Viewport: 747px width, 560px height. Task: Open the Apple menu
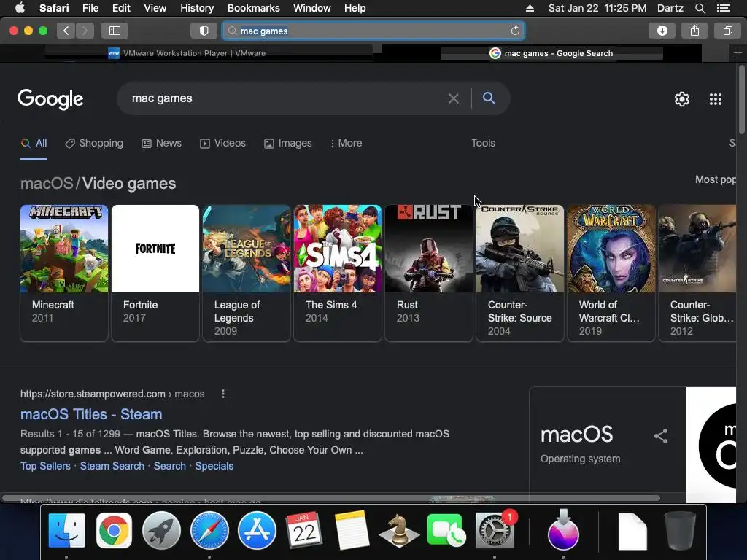pos(20,8)
